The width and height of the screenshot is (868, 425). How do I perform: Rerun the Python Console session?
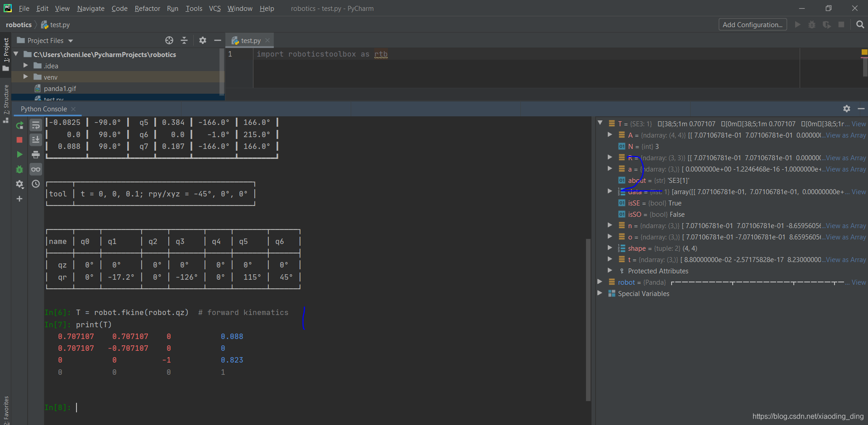point(19,125)
